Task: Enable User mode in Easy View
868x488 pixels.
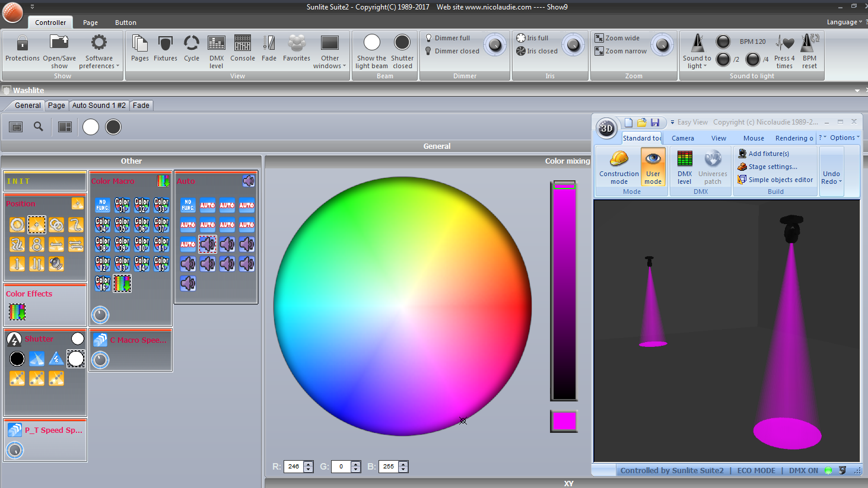Action: (x=653, y=167)
